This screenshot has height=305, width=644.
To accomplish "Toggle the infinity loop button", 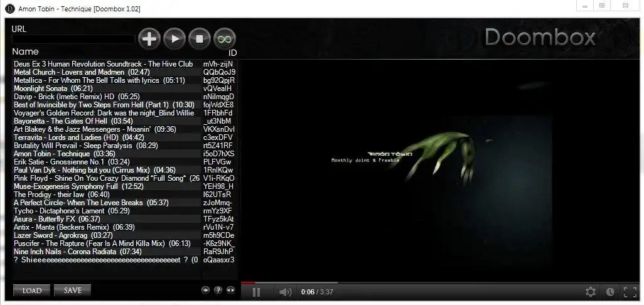I will (225, 39).
